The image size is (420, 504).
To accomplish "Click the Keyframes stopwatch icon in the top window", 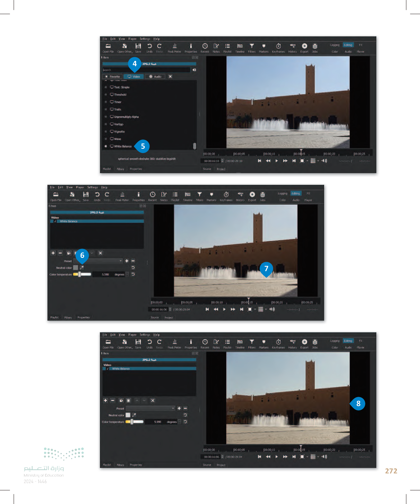I will pos(278,46).
